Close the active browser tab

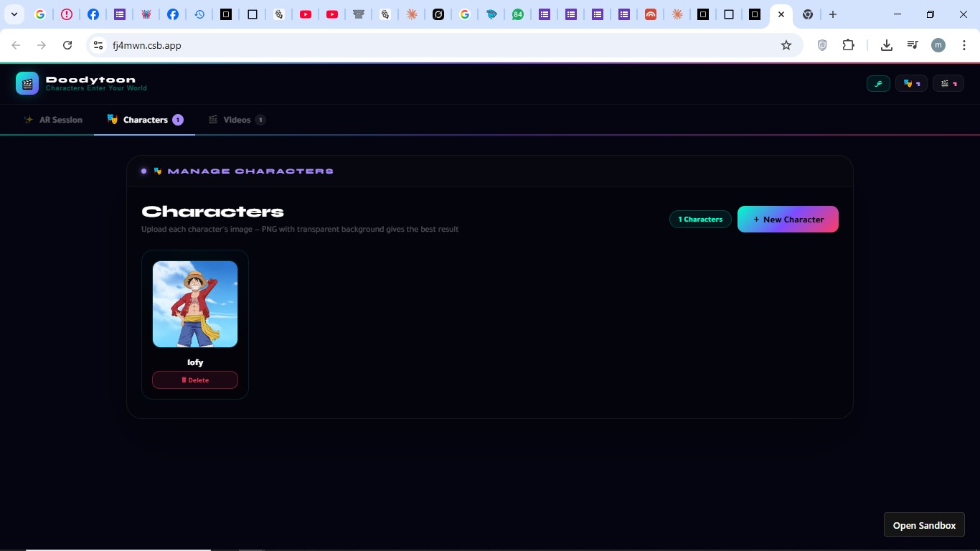click(781, 14)
